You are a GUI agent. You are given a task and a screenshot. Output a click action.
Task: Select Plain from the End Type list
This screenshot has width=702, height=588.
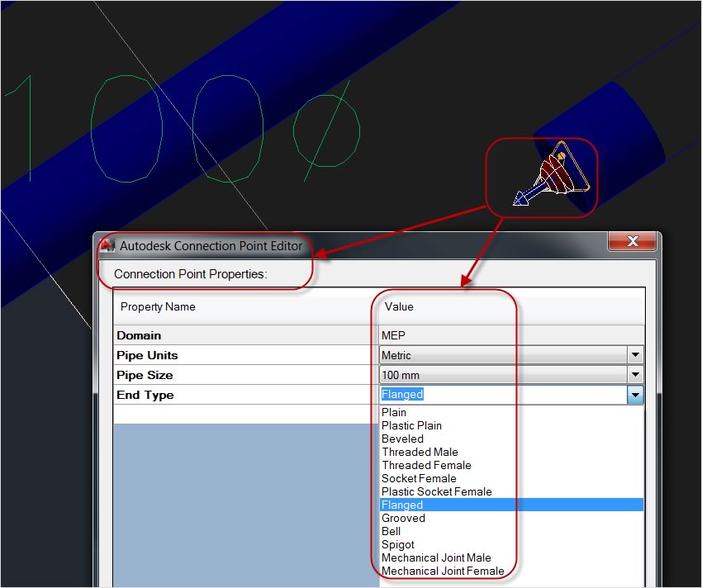click(x=394, y=412)
